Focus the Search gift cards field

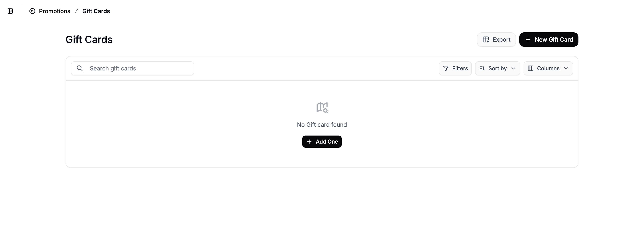[x=133, y=68]
